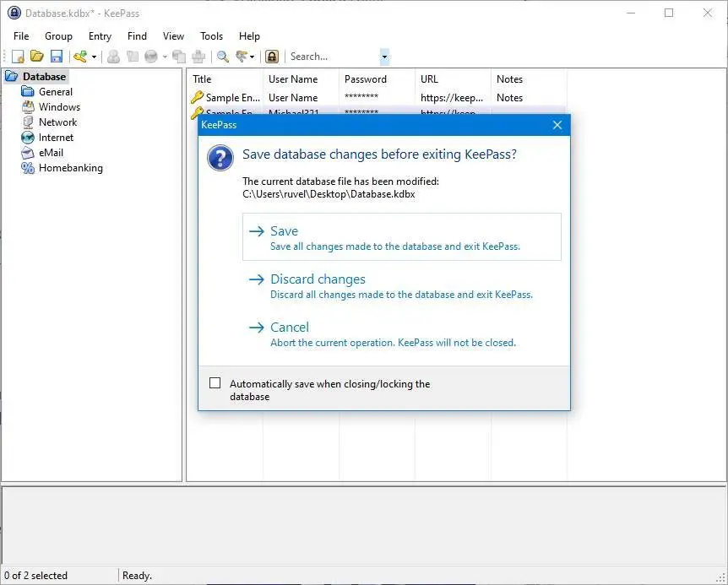Open the Help menu
Screen dimensions: 728x585
(249, 36)
